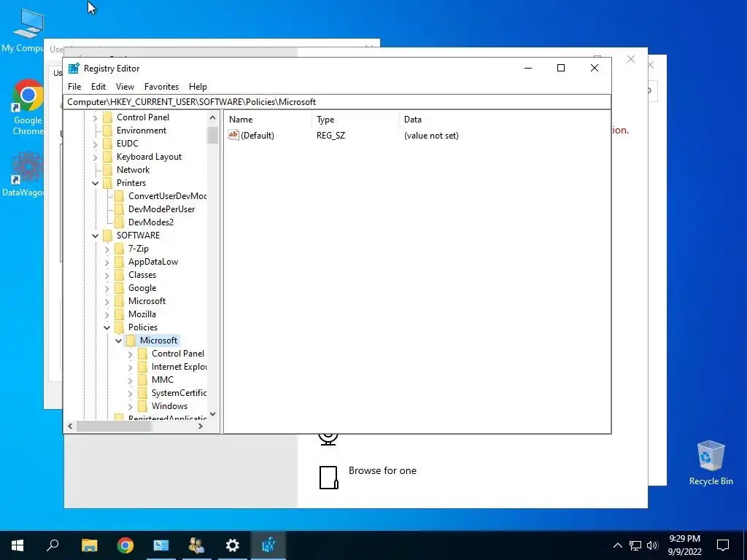Select the 7-Zip key
This screenshot has height=560, width=747.
click(x=138, y=249)
